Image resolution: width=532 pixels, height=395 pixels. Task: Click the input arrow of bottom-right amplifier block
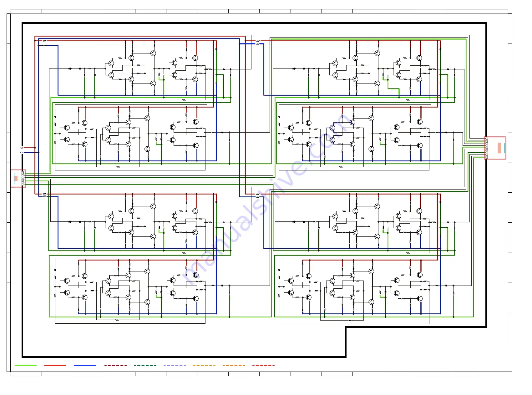pos(294,222)
